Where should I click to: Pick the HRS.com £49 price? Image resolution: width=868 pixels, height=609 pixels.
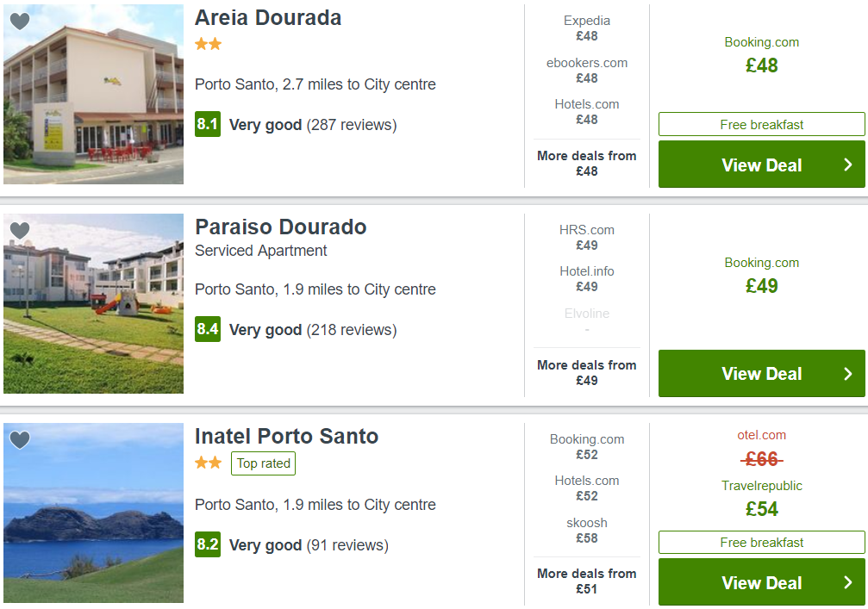click(587, 237)
